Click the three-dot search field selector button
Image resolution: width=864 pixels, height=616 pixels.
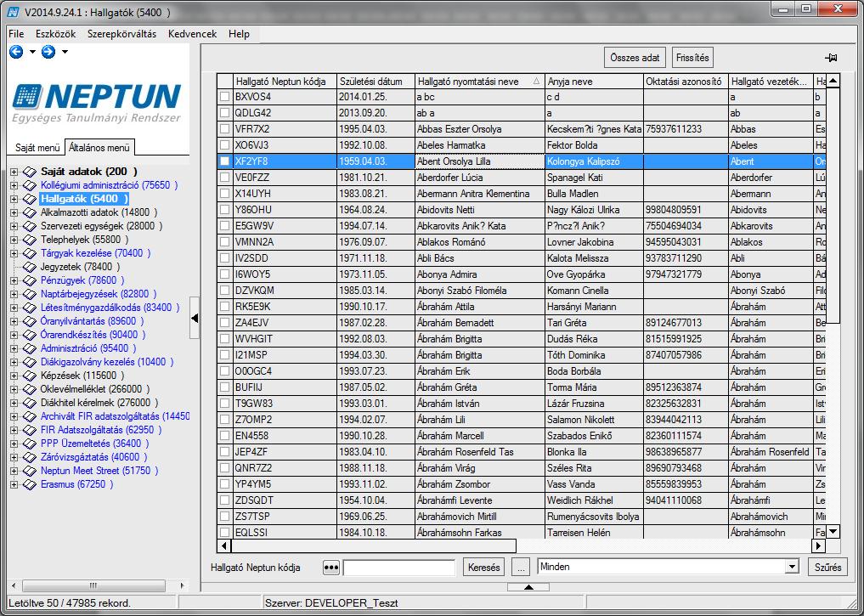(x=330, y=567)
